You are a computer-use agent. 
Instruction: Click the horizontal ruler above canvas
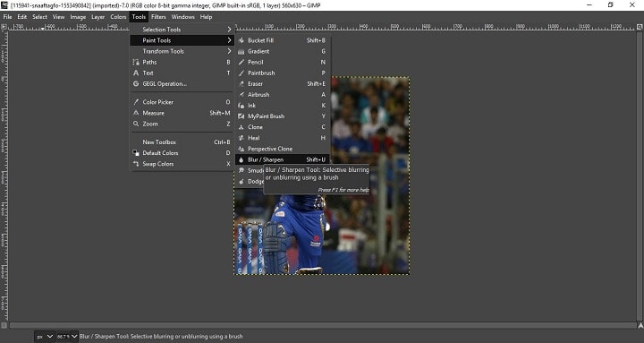[x=322, y=27]
